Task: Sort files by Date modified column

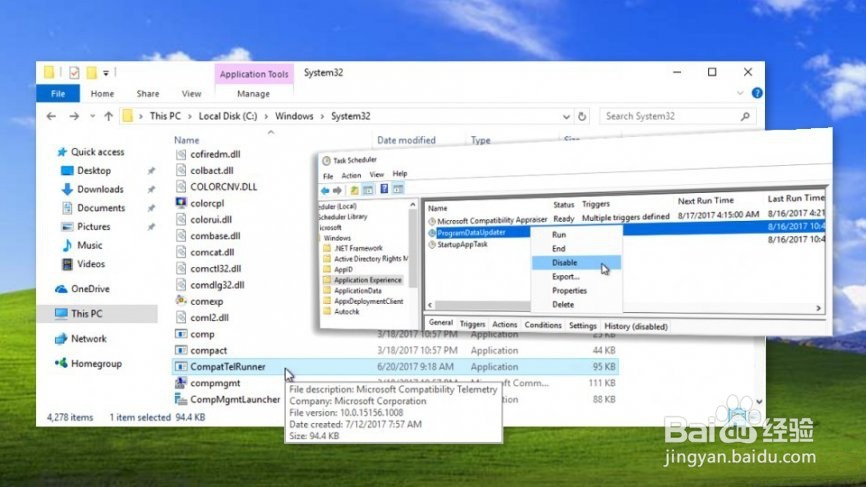Action: click(406, 140)
